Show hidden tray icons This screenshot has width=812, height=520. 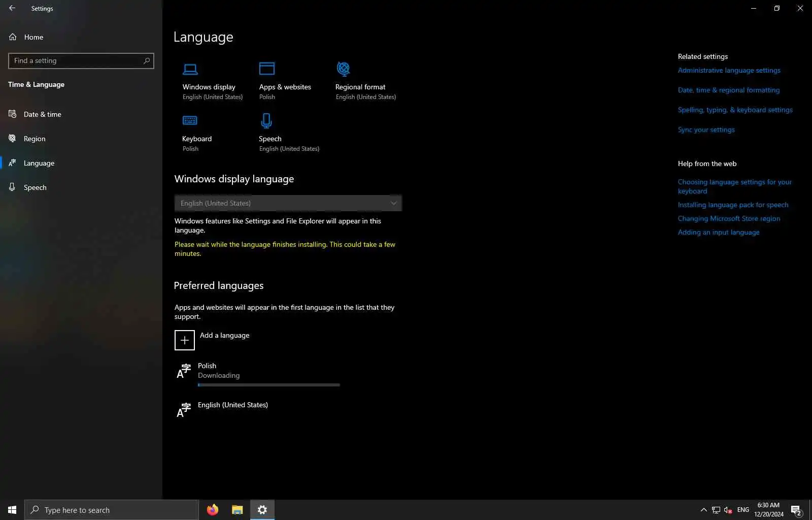click(x=703, y=510)
